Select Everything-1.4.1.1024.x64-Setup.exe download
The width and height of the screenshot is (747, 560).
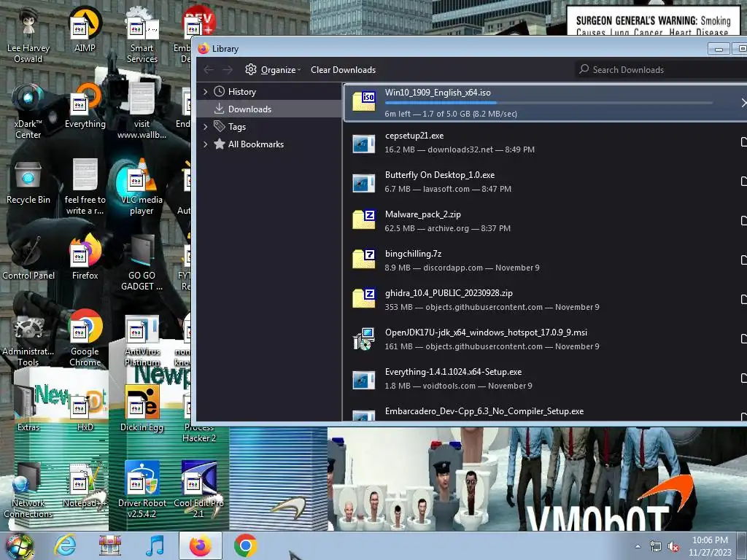pyautogui.click(x=546, y=378)
